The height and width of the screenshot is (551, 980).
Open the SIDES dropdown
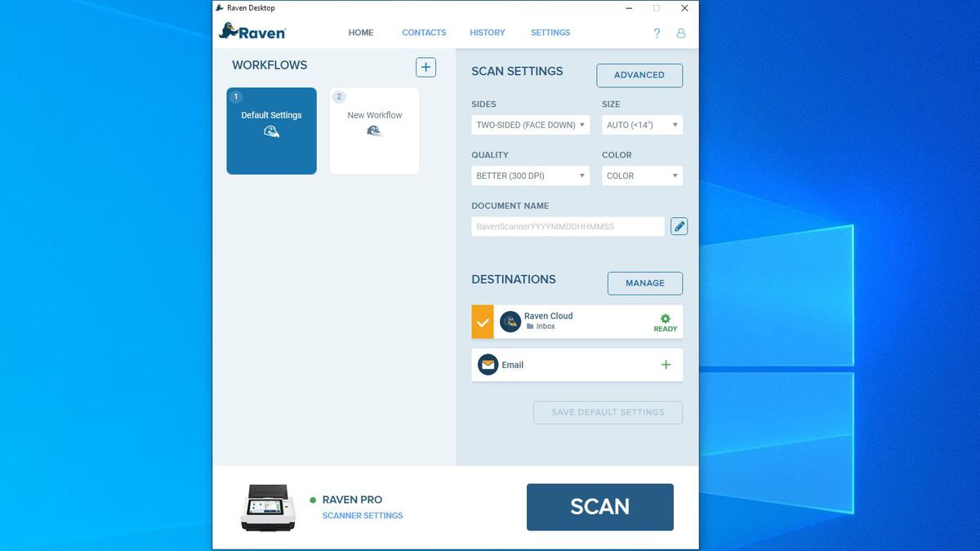(529, 125)
